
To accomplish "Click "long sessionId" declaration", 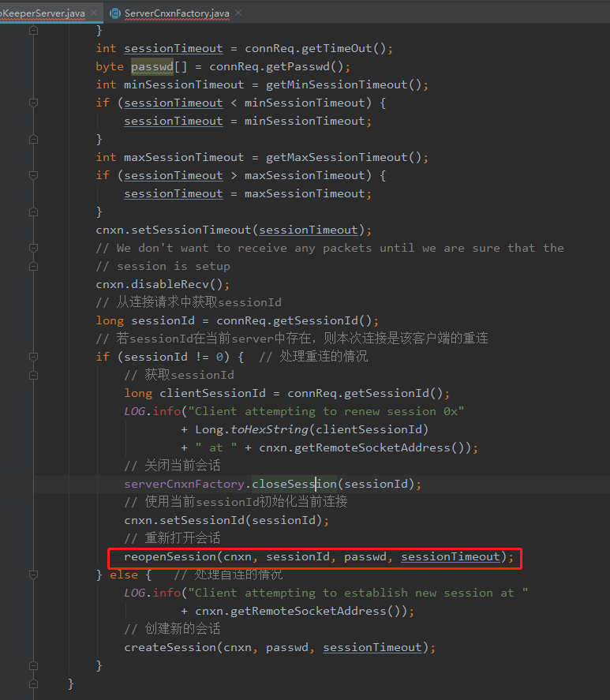I will coord(145,320).
